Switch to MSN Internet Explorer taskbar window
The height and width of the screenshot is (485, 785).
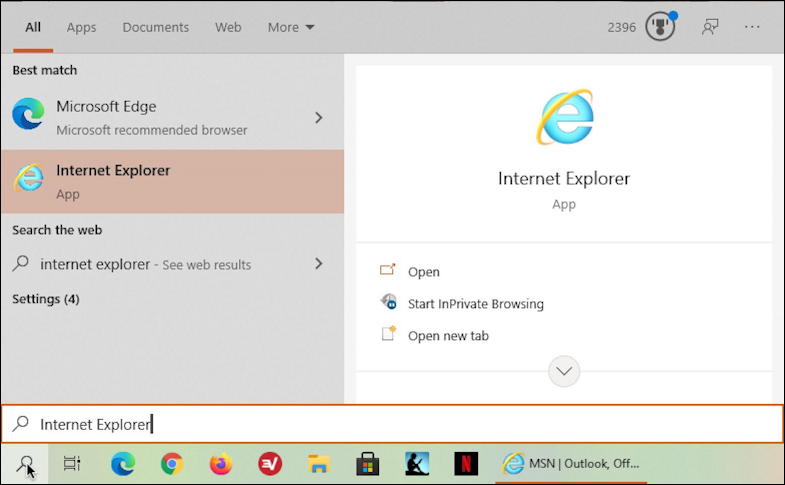point(571,464)
